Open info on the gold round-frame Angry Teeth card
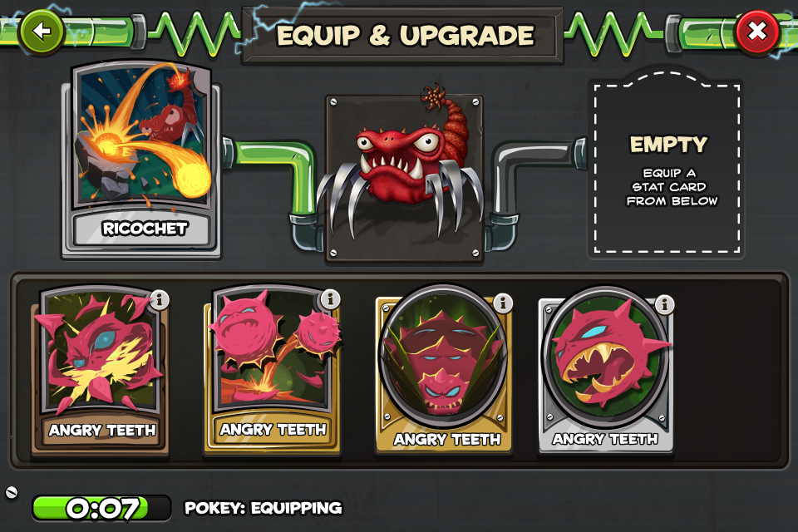 (x=503, y=303)
